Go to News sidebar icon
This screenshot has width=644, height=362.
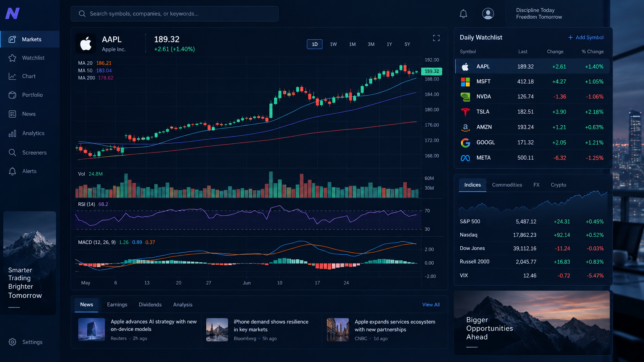pyautogui.click(x=13, y=114)
